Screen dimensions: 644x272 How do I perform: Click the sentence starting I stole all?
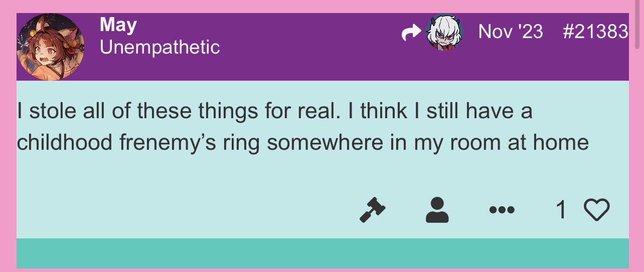click(x=176, y=111)
